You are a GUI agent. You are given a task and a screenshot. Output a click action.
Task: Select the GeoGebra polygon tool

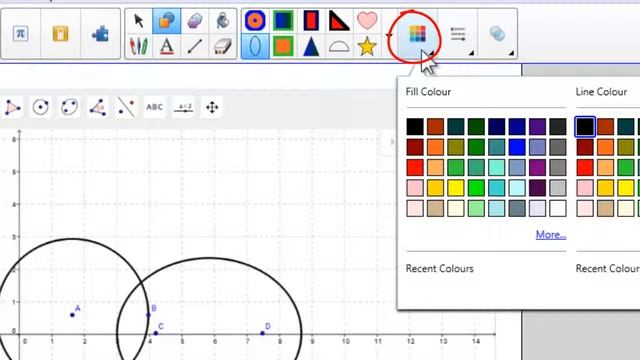(13, 108)
